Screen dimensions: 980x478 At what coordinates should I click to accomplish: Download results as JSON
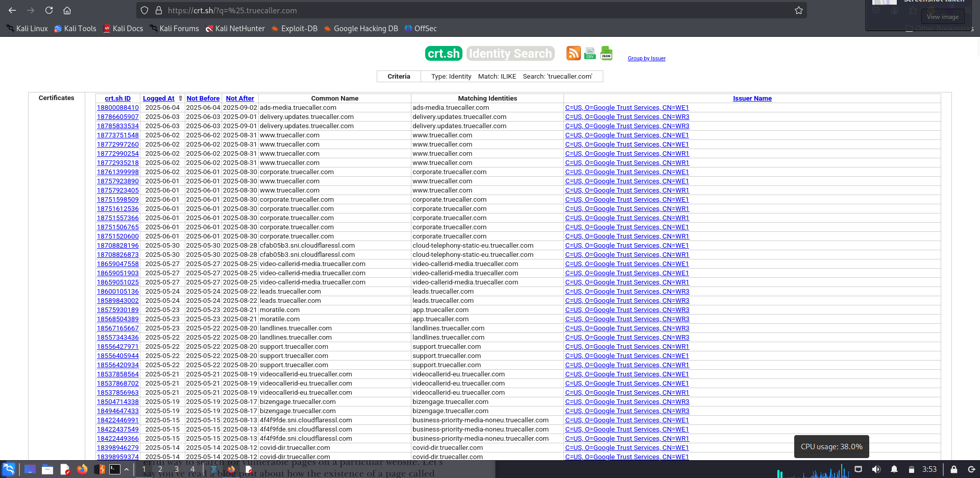606,53
